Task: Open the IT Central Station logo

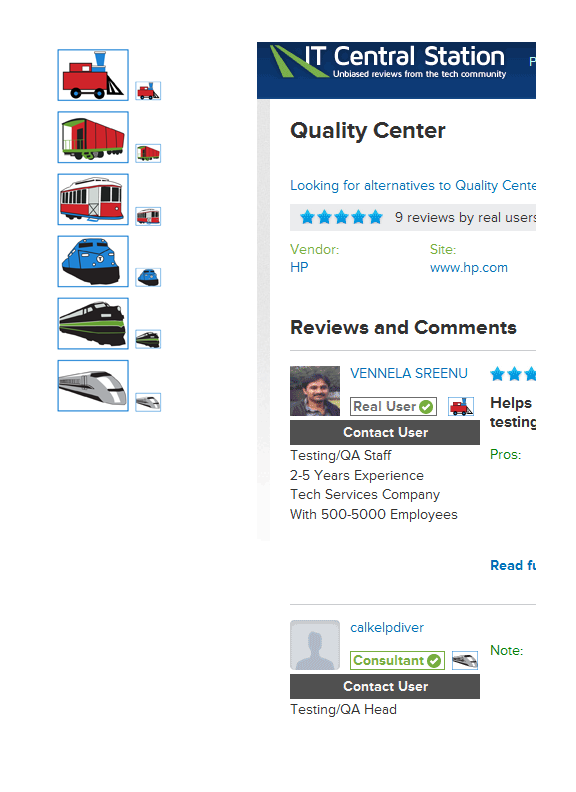Action: [x=388, y=62]
